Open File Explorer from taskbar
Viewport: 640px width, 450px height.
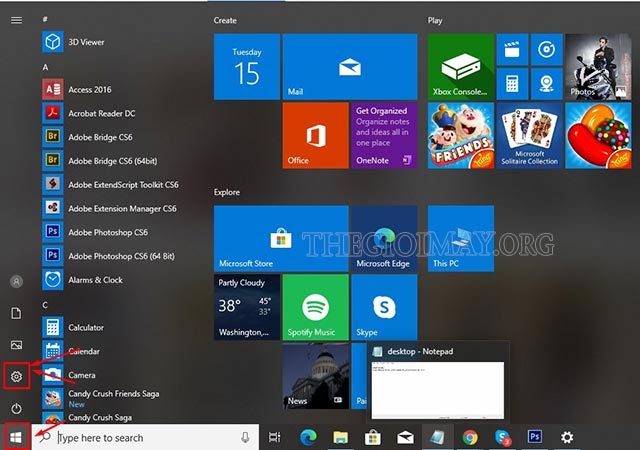point(340,437)
